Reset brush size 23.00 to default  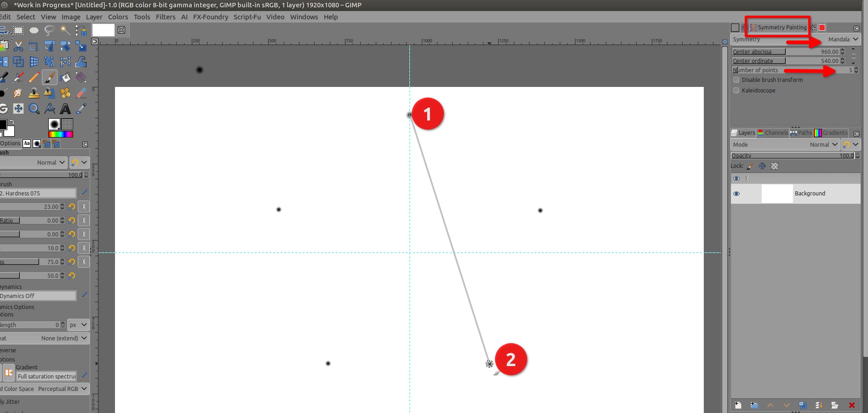pos(72,207)
